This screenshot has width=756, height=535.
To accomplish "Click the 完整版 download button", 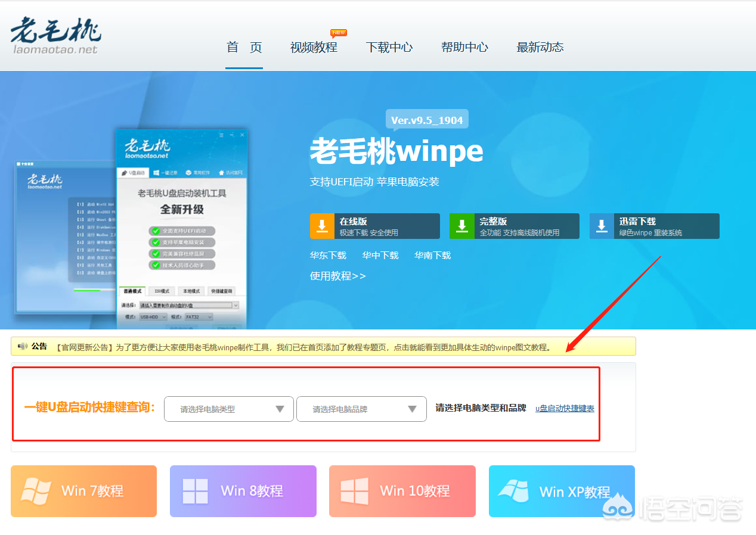I will (515, 226).
